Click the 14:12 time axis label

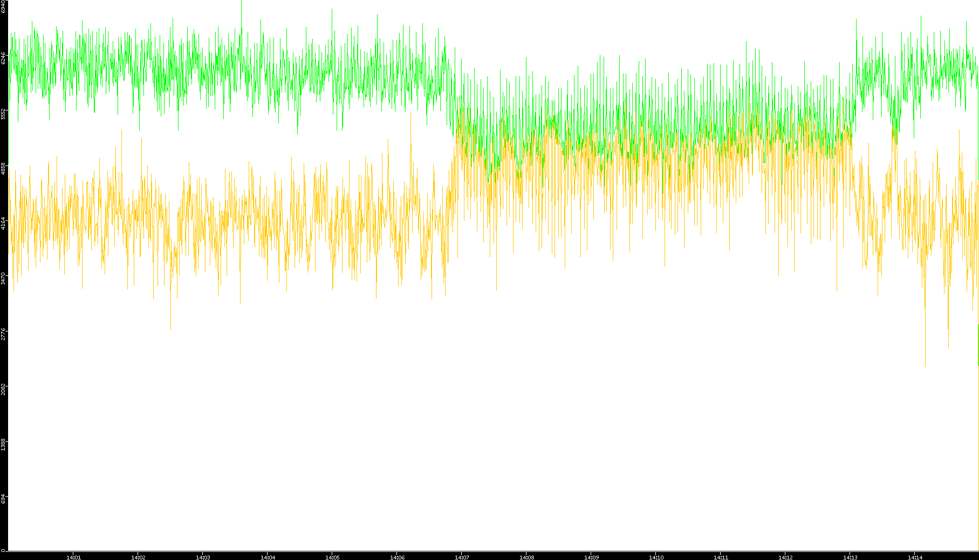point(785,557)
